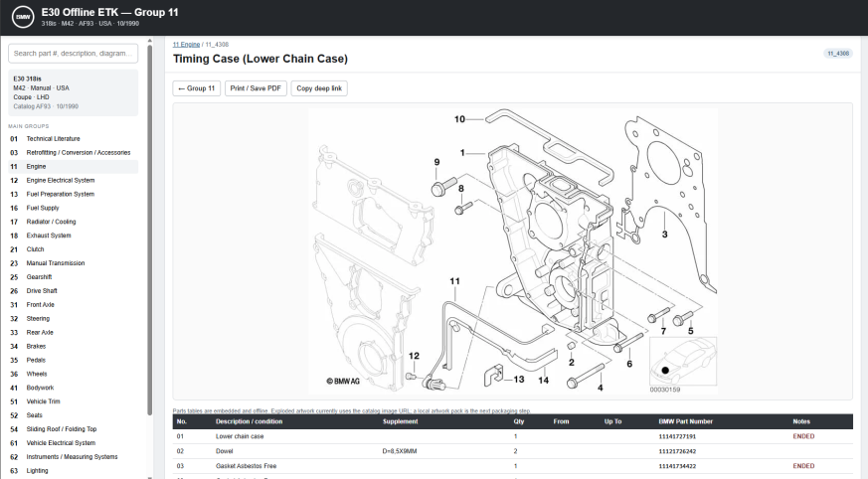Image resolution: width=868 pixels, height=479 pixels.
Task: Follow the '11 Engine' breadcrumb link
Action: [x=186, y=45]
